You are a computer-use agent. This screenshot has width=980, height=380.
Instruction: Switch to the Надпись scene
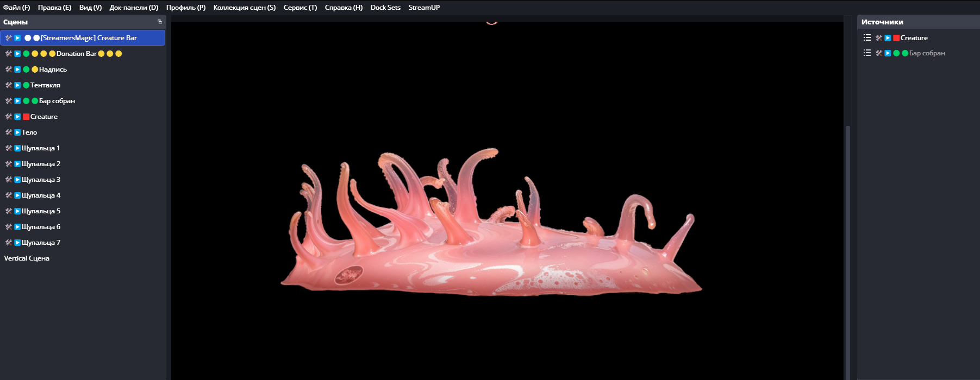click(53, 69)
